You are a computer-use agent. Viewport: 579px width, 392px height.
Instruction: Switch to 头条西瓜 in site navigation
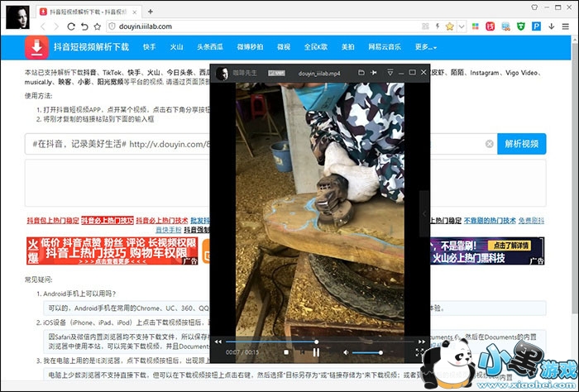[x=210, y=47]
